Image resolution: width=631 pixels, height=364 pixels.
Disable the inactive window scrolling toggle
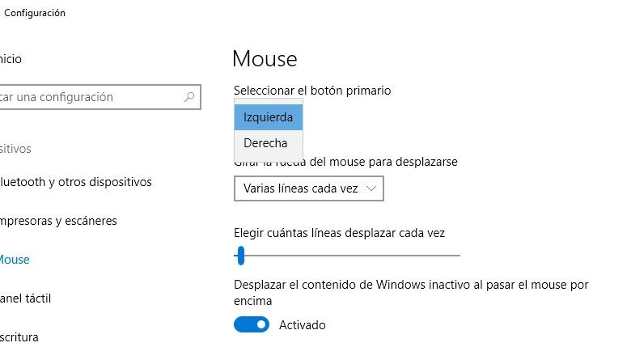pos(252,325)
